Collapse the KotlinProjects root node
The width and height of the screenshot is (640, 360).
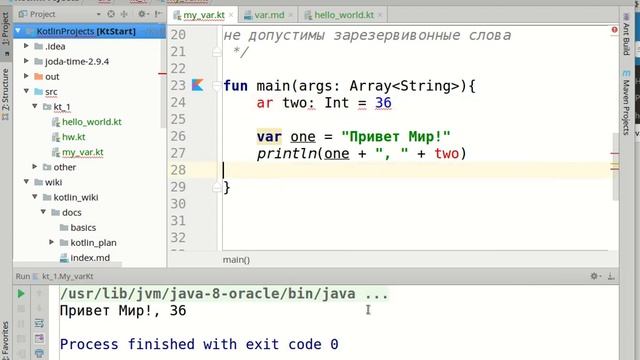(x=18, y=31)
